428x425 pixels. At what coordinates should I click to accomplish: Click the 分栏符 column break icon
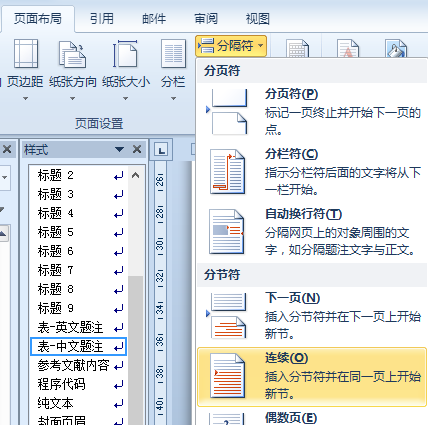227,172
